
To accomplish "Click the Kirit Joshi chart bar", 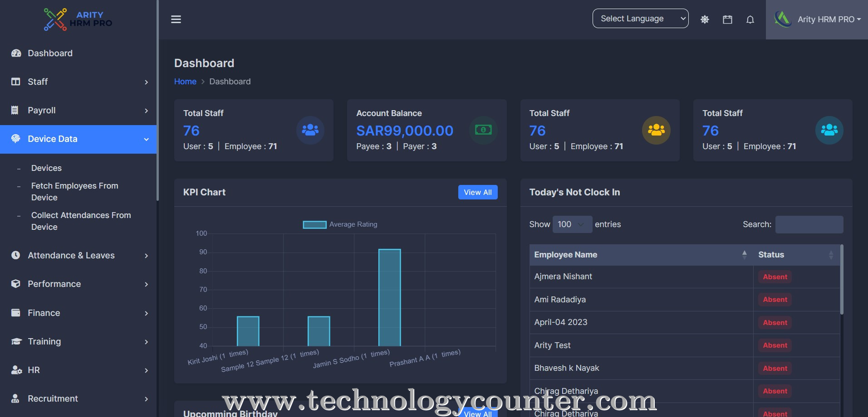I will pos(248,331).
